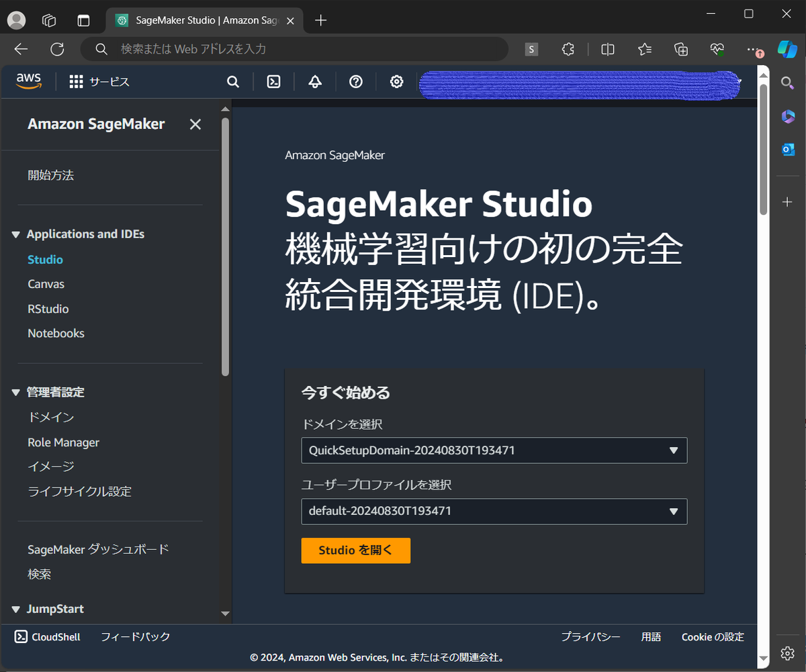This screenshot has height=672, width=806.
Task: Collapse the Applications and IDEs section
Action: [x=16, y=234]
